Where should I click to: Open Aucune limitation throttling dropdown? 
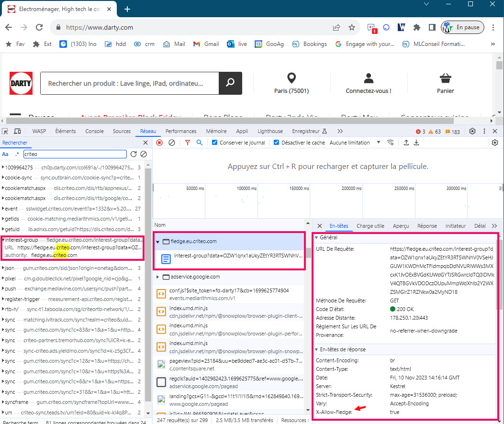click(355, 143)
